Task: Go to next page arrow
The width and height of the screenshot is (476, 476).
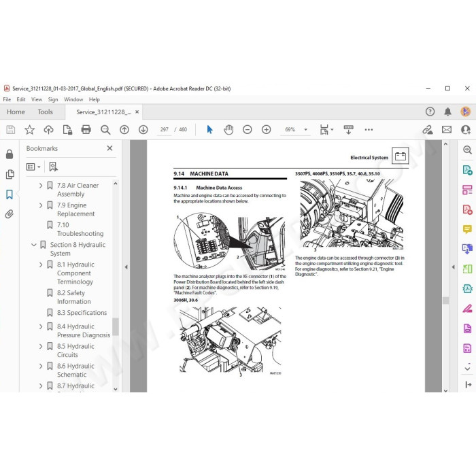Action: [143, 130]
